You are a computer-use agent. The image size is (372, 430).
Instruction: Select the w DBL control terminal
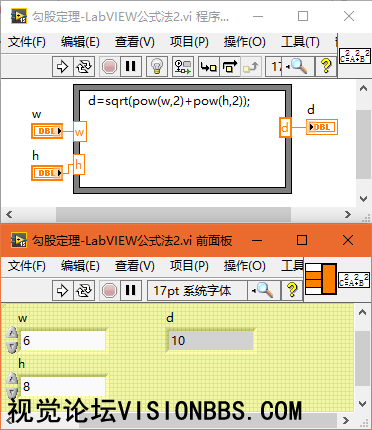click(x=47, y=131)
